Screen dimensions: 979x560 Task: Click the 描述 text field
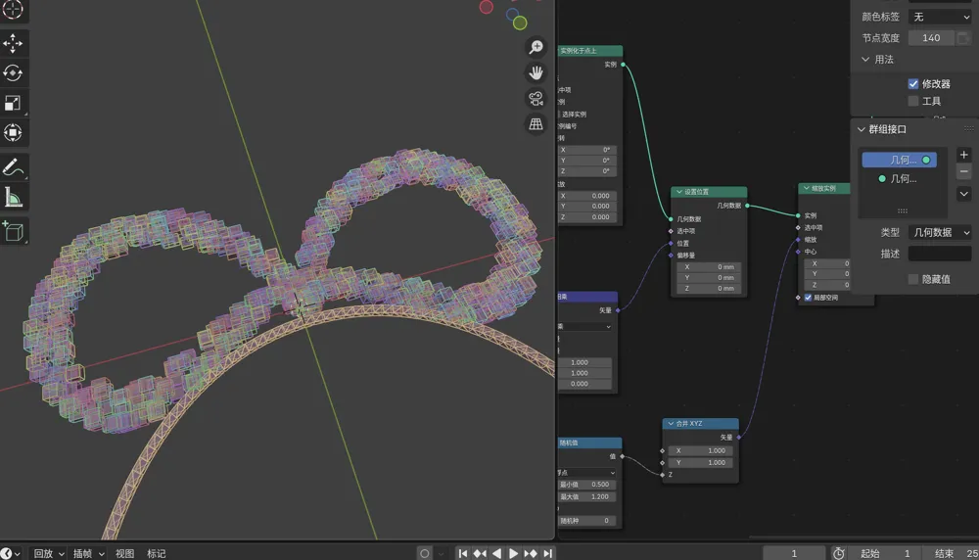click(x=940, y=254)
